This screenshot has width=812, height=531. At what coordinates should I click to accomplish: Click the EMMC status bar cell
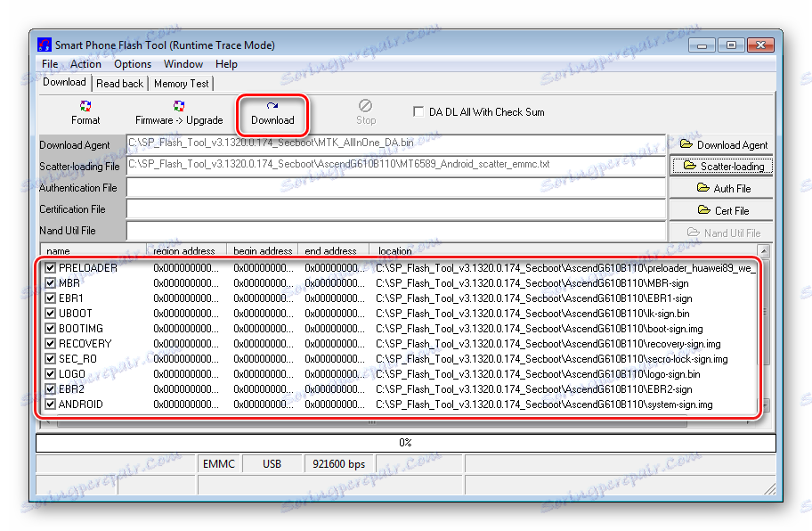coord(218,463)
